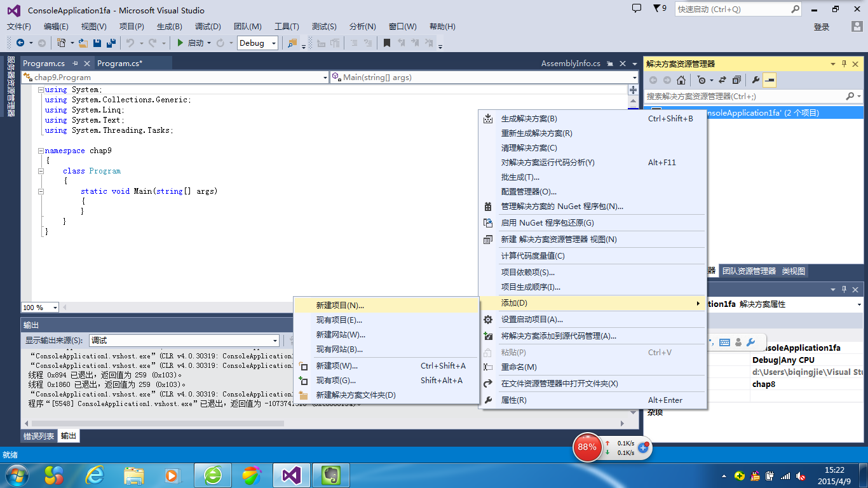This screenshot has height=488, width=868.
Task: Switch to the 类视图 tab
Action: pos(793,271)
